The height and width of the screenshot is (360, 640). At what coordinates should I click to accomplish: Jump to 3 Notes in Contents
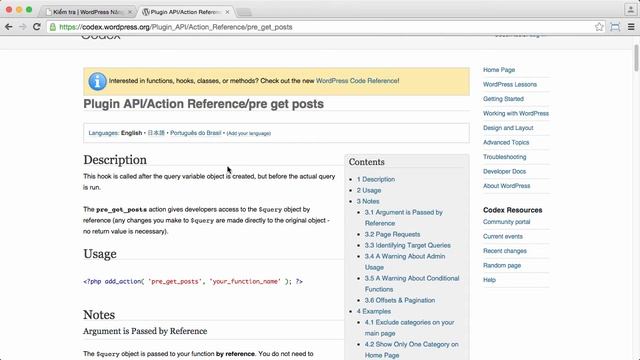click(368, 201)
